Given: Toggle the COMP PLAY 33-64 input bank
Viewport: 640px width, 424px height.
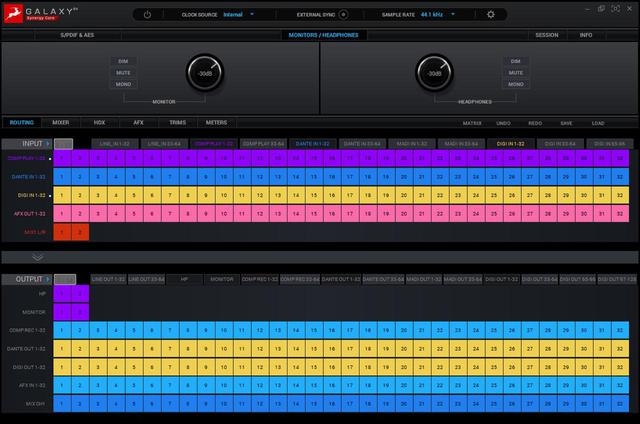Looking at the screenshot, I should pyautogui.click(x=263, y=144).
